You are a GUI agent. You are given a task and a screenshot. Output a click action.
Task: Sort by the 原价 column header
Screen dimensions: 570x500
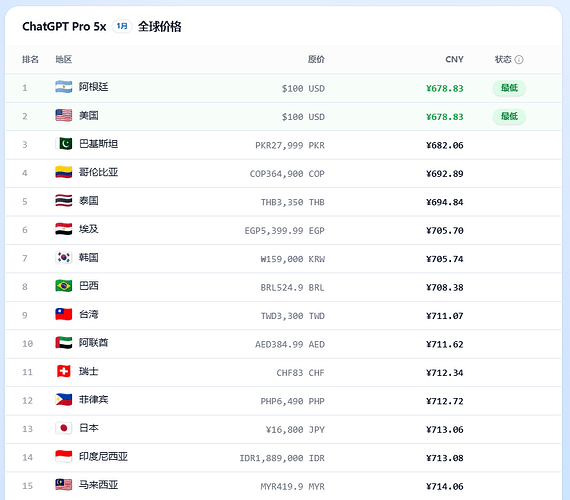[316, 59]
